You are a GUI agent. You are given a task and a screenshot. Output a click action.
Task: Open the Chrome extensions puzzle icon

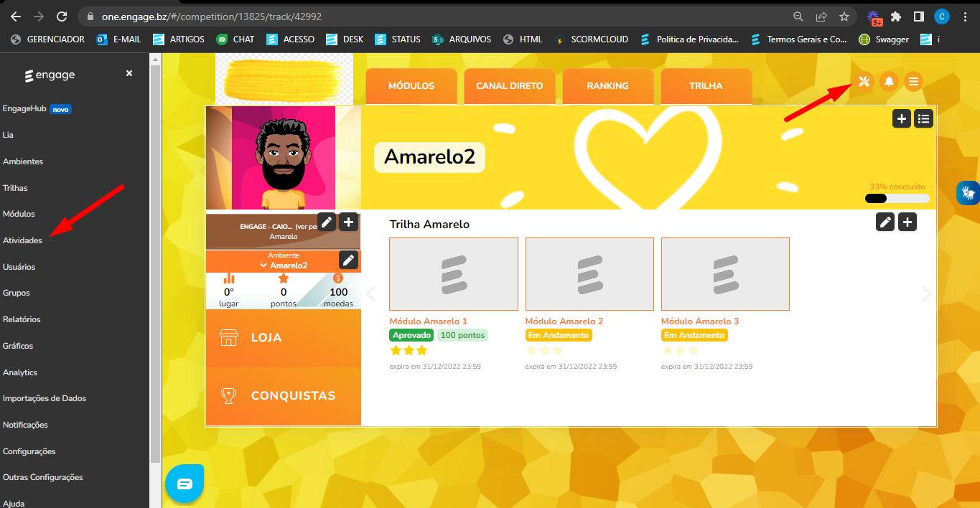coord(896,16)
